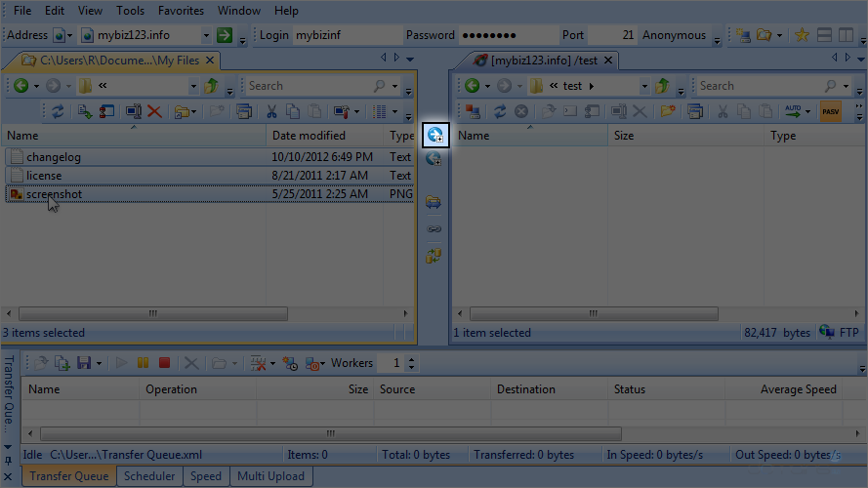Viewport: 868px width, 488px height.
Task: Open the save queue dropdown arrow
Action: (101, 363)
